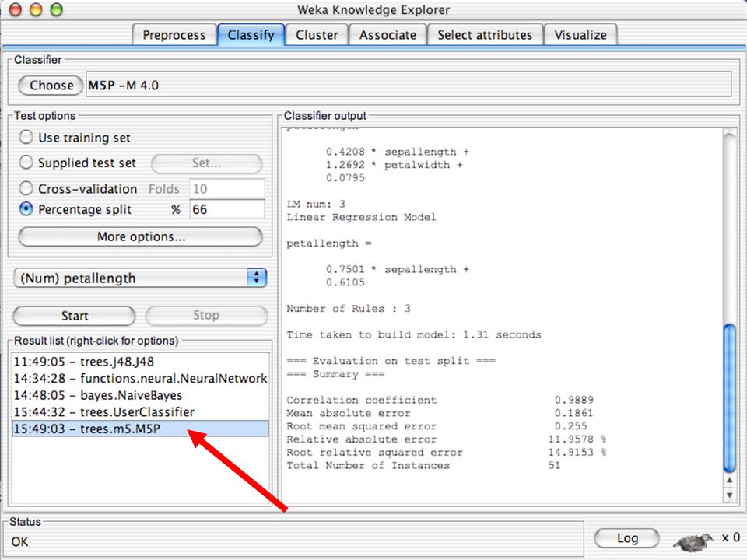Select result 15:44:32 - trees.UserClassifier
This screenshot has width=747, height=560.
click(x=141, y=412)
